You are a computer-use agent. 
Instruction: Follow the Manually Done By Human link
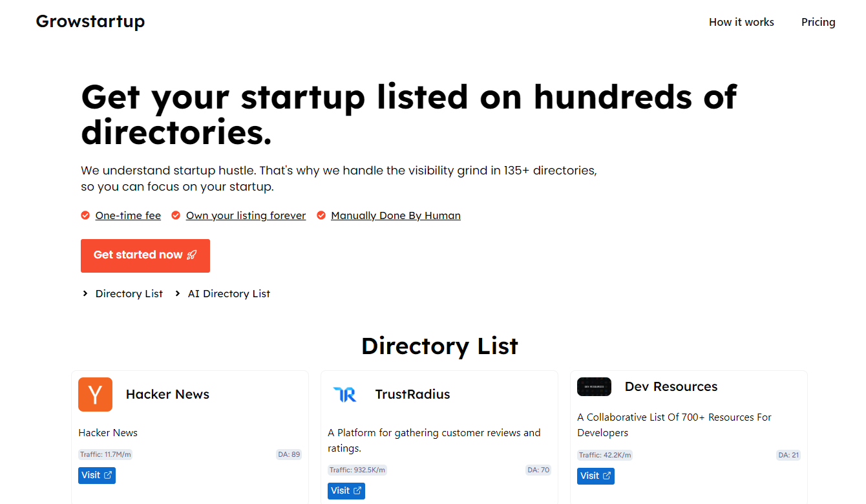tap(396, 215)
